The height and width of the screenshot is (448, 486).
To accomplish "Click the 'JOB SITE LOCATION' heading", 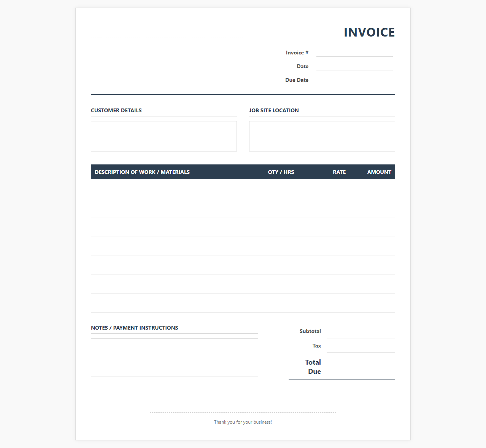I will coord(274,110).
